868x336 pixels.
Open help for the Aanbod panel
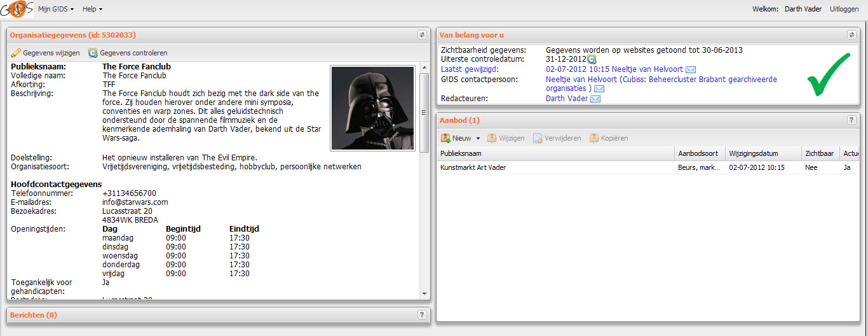click(x=851, y=120)
